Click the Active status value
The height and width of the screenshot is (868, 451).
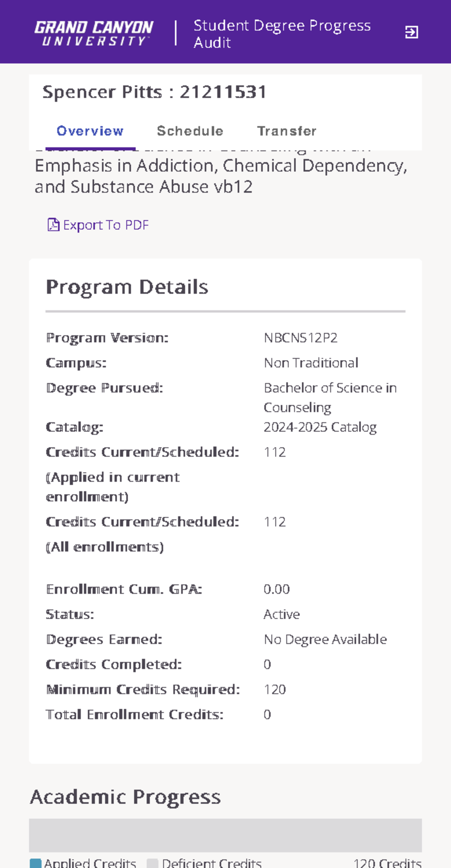point(281,614)
